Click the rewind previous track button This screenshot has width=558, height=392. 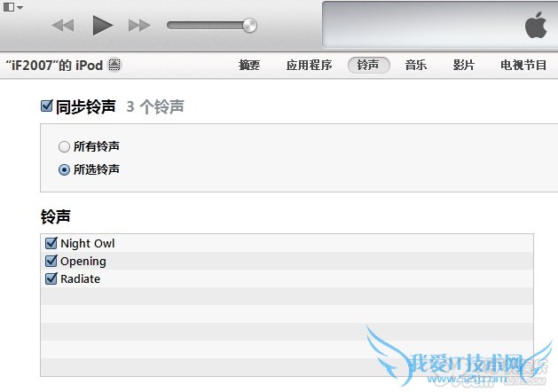[63, 26]
